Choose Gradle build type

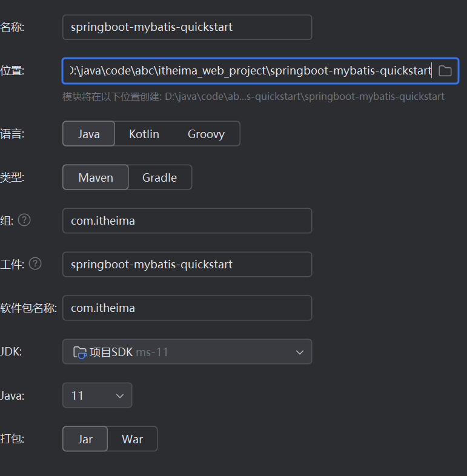pos(160,177)
